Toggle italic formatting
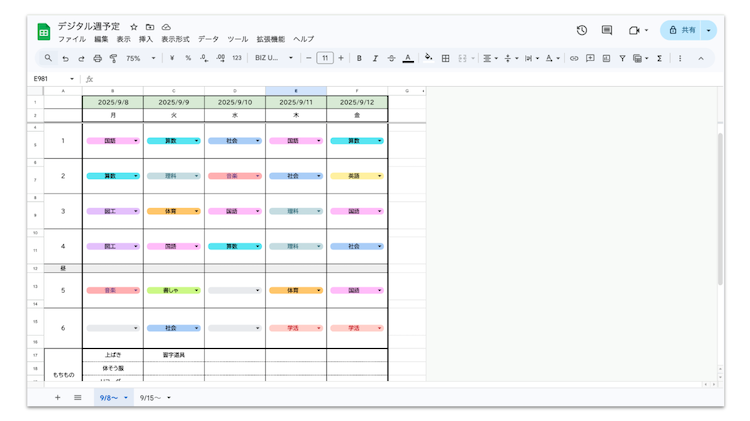This screenshot has height=421, width=750. point(375,59)
